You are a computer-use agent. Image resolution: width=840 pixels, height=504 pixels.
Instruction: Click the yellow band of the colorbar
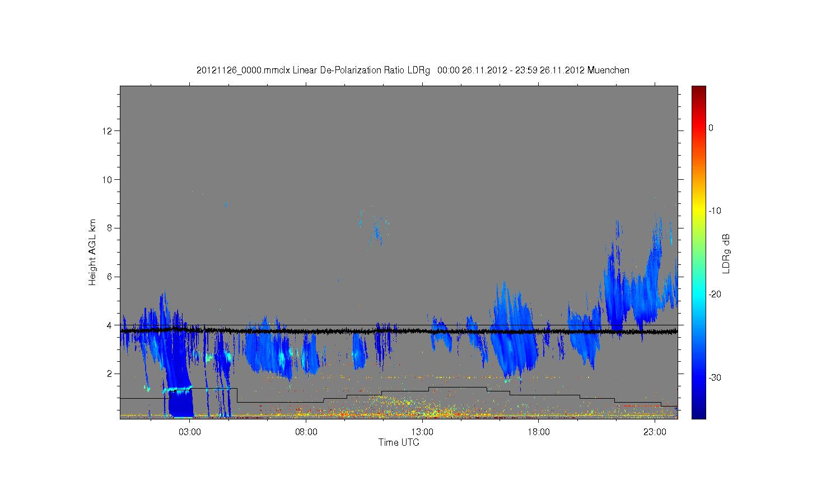pyautogui.click(x=699, y=211)
